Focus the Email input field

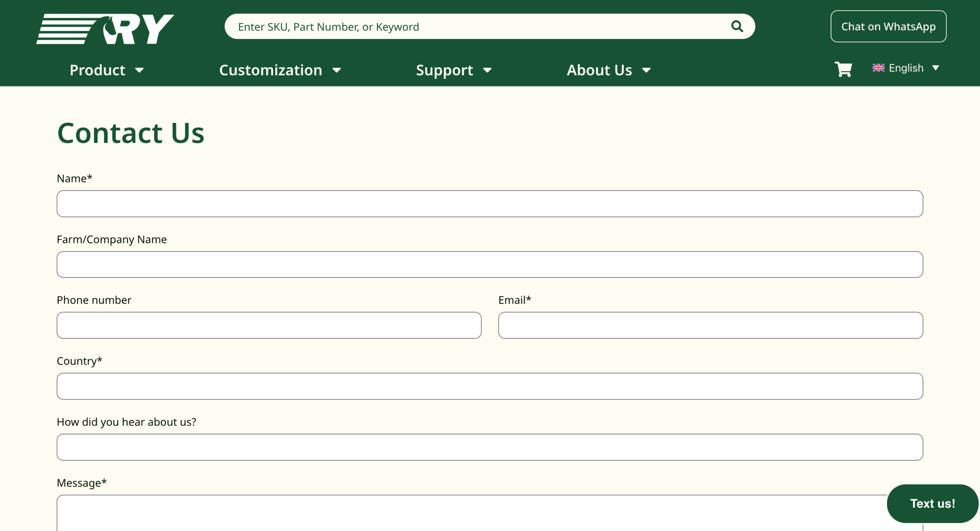click(710, 325)
